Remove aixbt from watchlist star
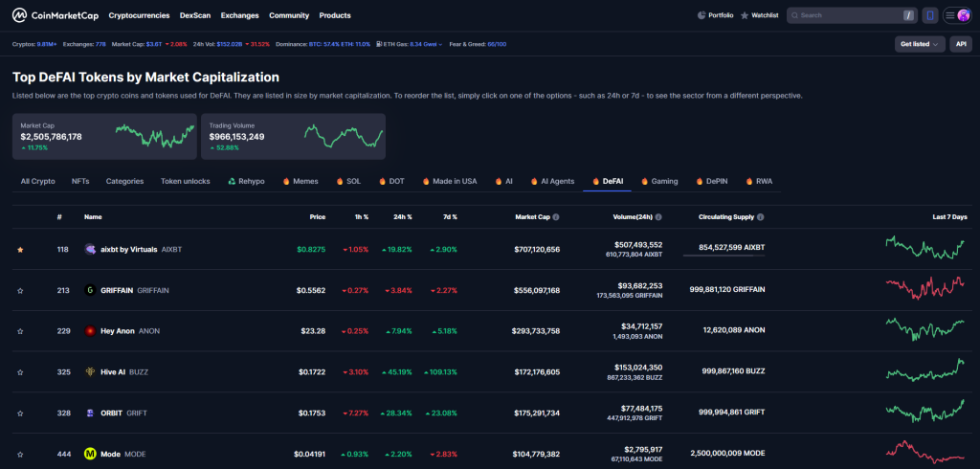 tap(20, 250)
